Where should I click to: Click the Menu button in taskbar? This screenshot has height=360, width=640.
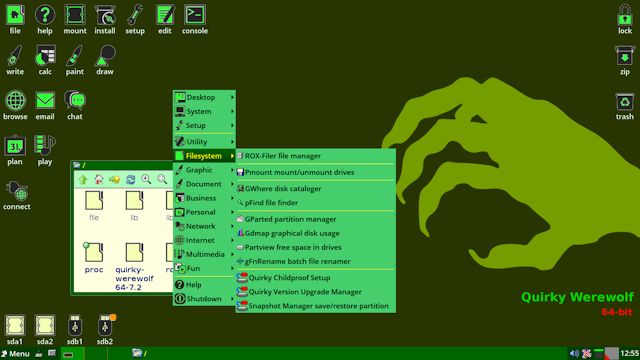[x=15, y=353]
